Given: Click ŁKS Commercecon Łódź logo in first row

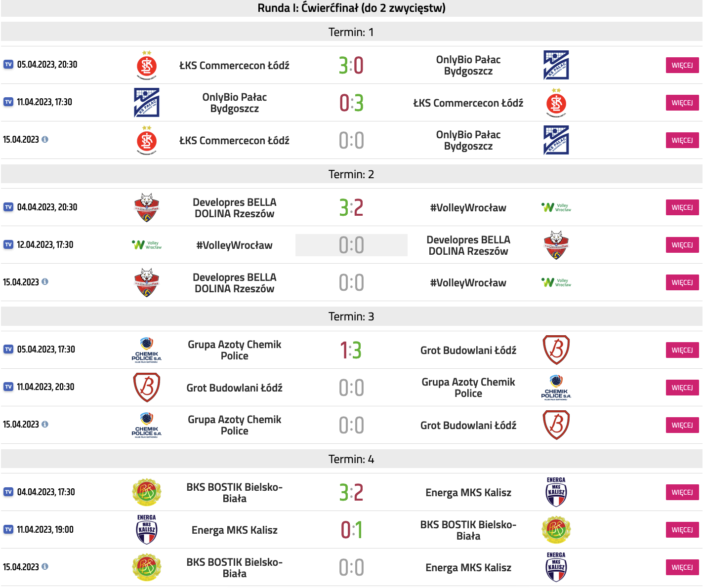Looking at the screenshot, I should 147,65.
